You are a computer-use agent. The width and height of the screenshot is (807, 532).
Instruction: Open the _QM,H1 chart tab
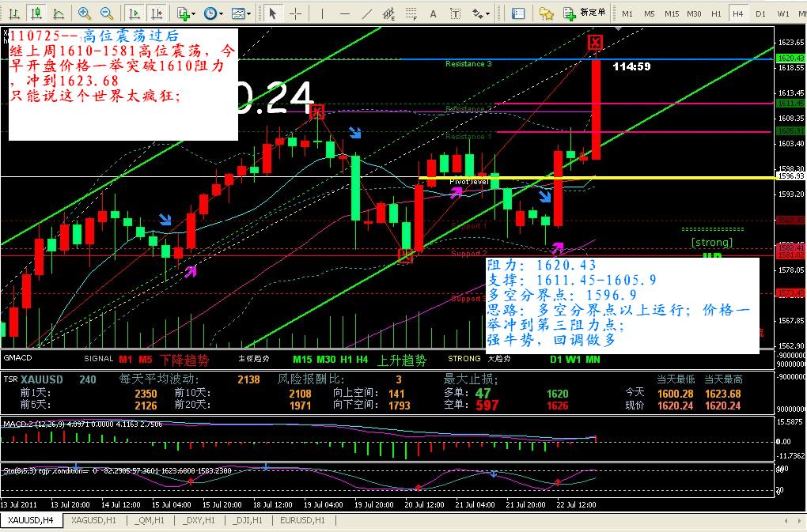(x=150, y=520)
